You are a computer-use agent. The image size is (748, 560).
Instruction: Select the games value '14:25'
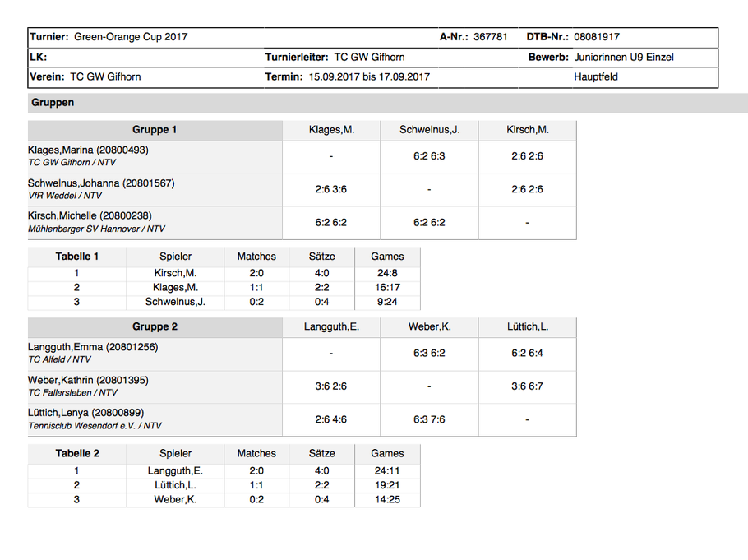[387, 499]
